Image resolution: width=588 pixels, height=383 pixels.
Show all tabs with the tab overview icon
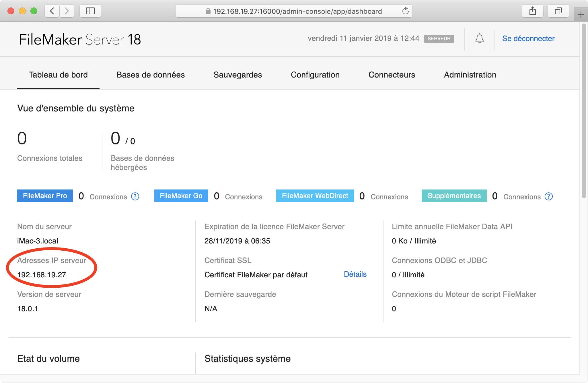coord(558,11)
